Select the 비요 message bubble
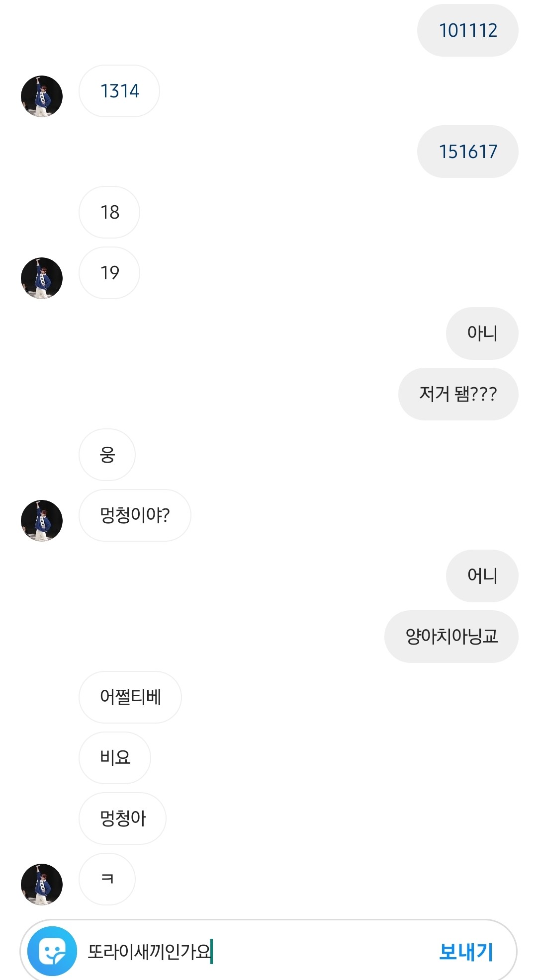 tap(115, 758)
